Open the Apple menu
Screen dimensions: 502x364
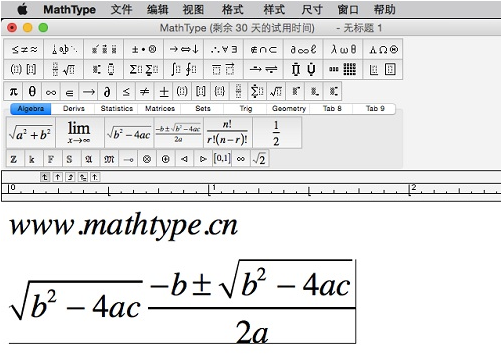click(x=22, y=9)
